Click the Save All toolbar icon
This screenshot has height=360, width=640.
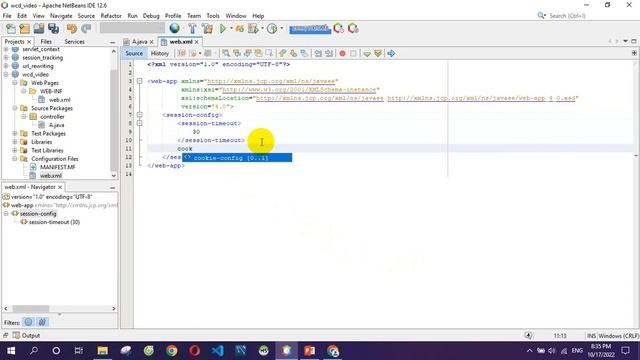tap(53, 29)
